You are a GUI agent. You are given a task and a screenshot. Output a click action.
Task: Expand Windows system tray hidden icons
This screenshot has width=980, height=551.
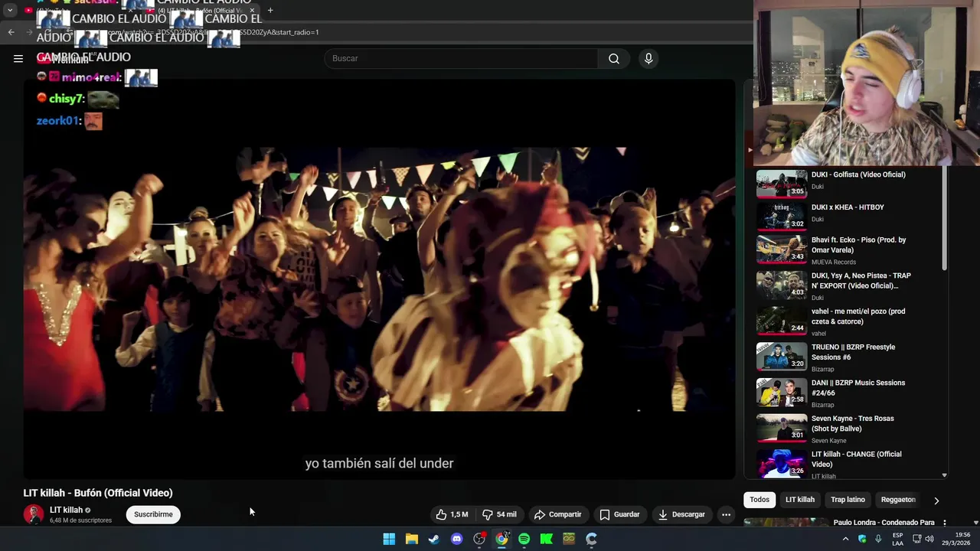[x=845, y=539]
